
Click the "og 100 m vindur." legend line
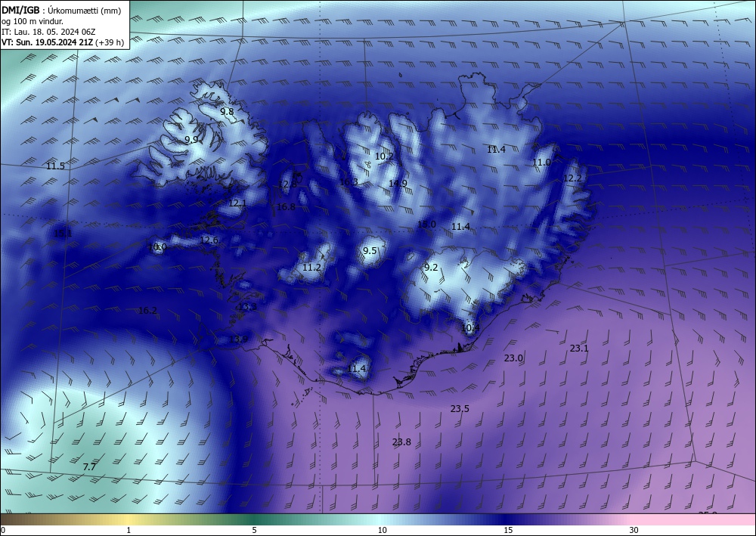[33, 22]
